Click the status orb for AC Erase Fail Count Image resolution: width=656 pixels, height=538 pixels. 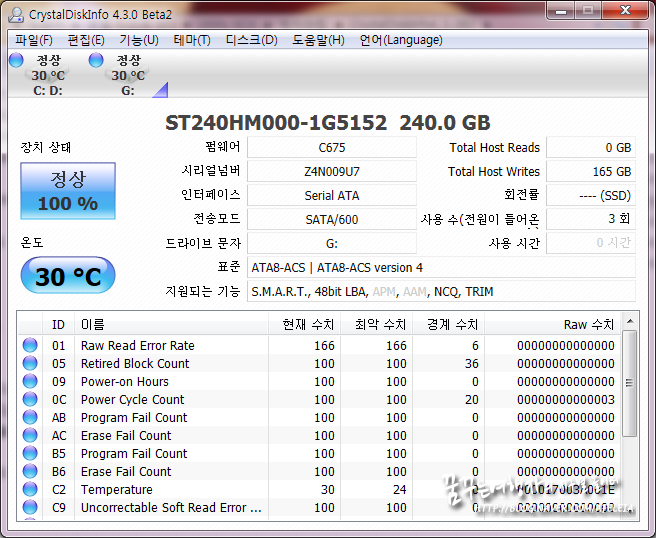pyautogui.click(x=30, y=435)
